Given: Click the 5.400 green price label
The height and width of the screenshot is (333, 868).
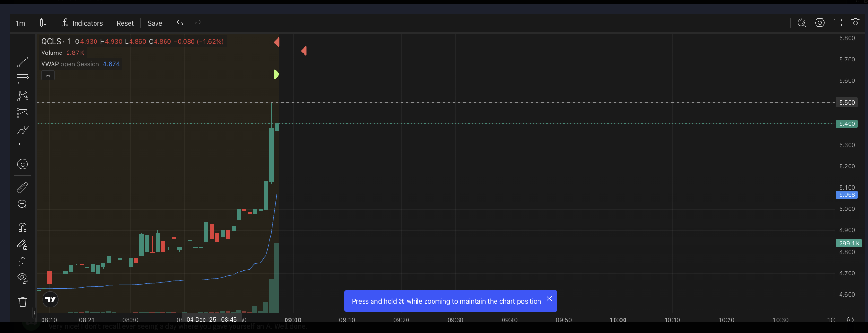Looking at the screenshot, I should tap(847, 124).
